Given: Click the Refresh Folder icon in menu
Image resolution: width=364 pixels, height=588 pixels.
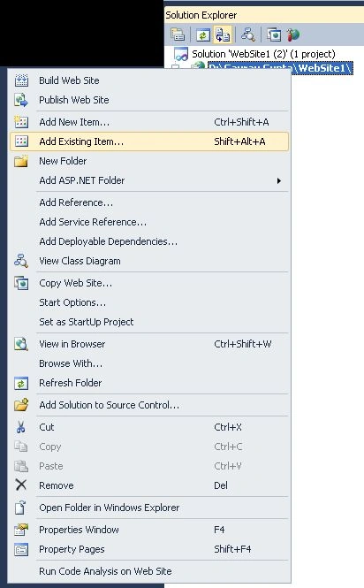Looking at the screenshot, I should click(x=21, y=383).
